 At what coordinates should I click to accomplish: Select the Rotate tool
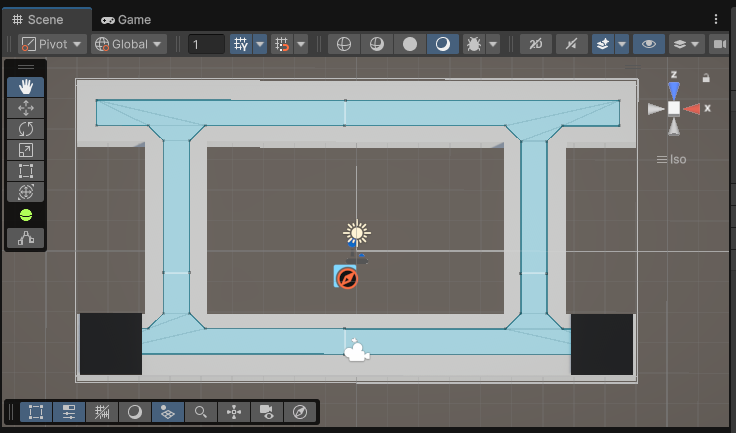click(x=26, y=128)
